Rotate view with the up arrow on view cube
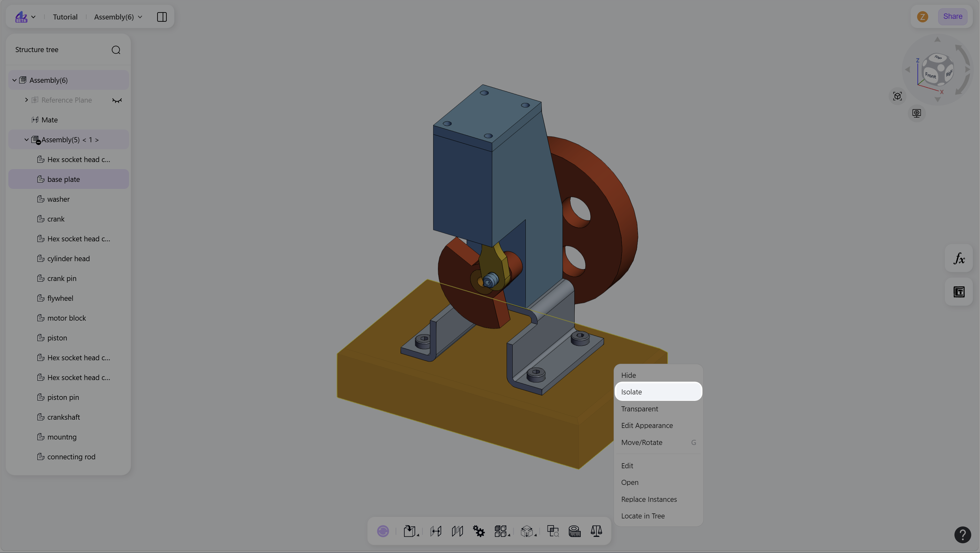The width and height of the screenshot is (980, 553). pyautogui.click(x=938, y=40)
